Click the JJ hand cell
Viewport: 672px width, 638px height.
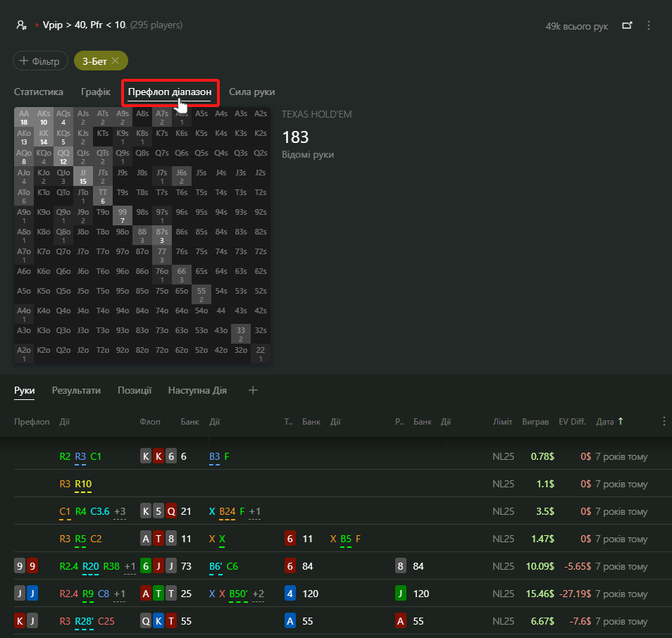(83, 177)
